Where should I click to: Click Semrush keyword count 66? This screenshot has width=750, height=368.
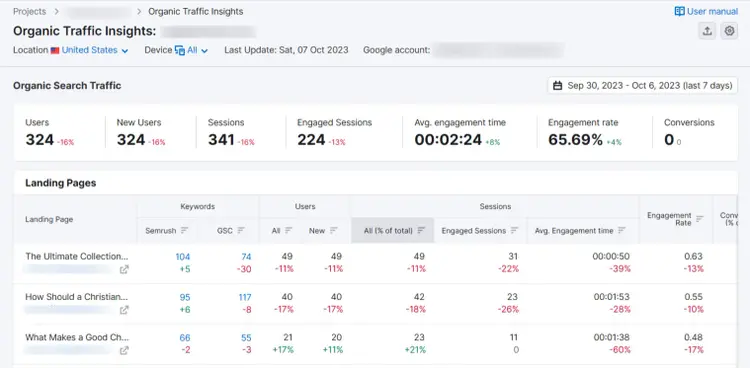point(185,338)
